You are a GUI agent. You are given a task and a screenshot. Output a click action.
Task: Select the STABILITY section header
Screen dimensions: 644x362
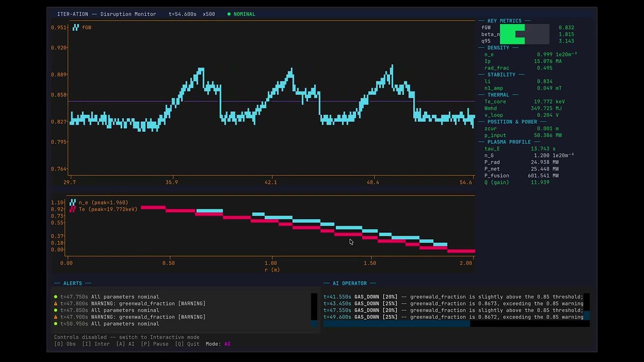[x=501, y=74]
